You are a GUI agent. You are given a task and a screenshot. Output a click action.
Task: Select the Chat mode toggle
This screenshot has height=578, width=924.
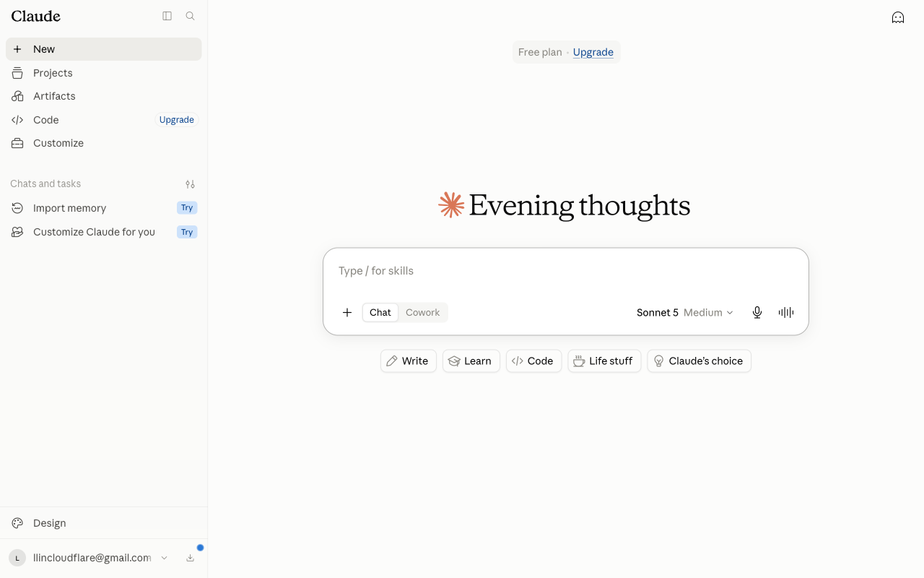point(380,312)
